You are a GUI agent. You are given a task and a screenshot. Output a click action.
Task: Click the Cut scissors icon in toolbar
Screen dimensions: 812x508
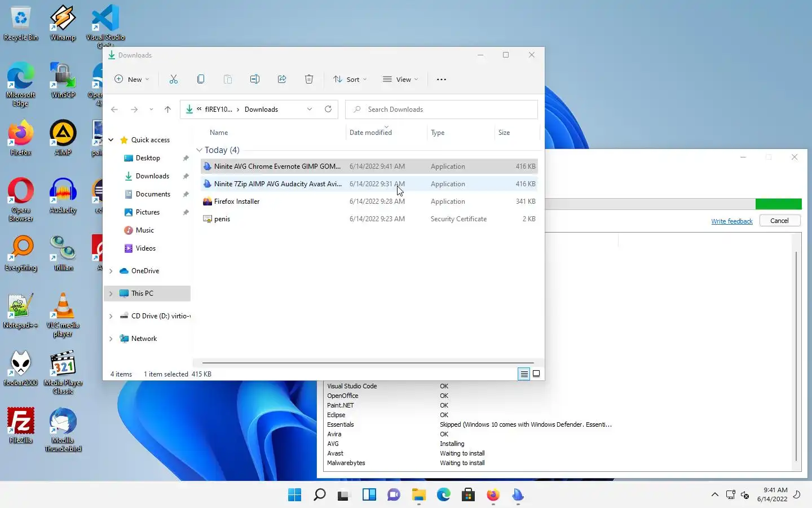tap(174, 79)
